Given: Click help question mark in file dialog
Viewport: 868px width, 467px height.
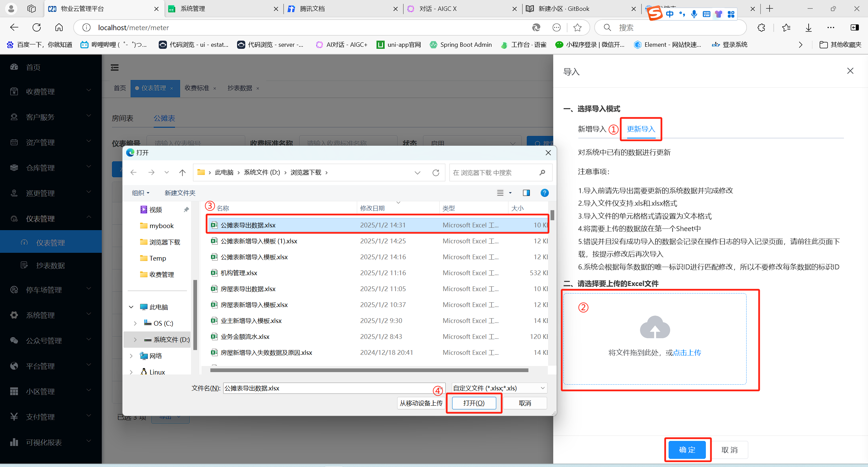Looking at the screenshot, I should [x=544, y=193].
